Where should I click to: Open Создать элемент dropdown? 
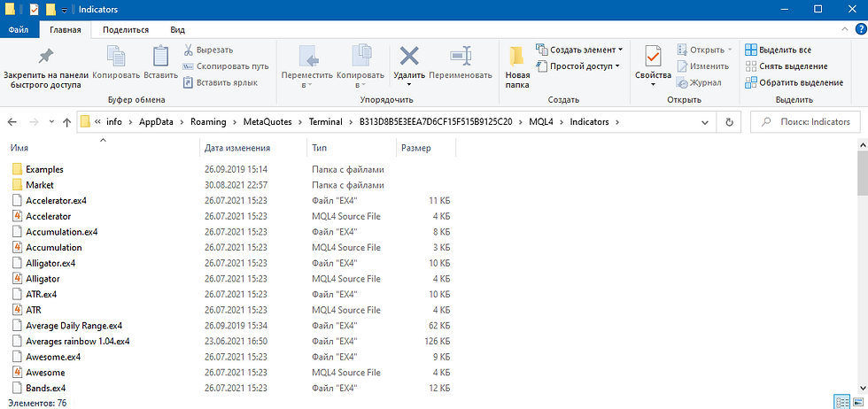tap(579, 50)
